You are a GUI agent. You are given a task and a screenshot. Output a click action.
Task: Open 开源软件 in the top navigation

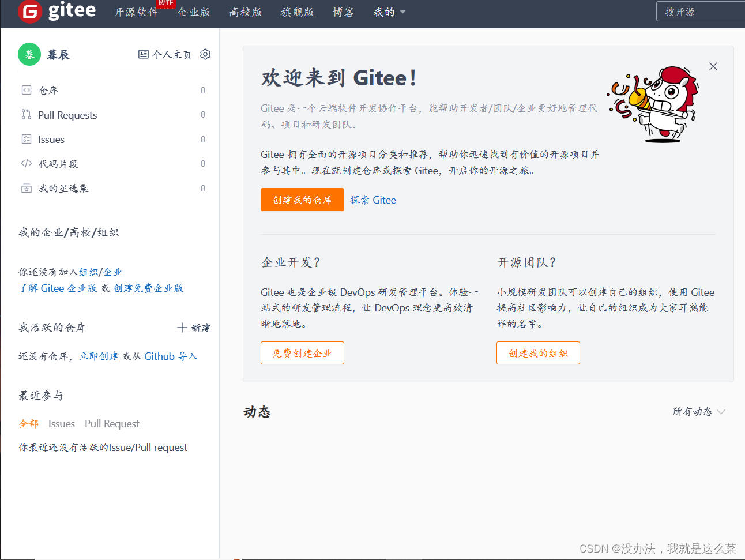tap(136, 12)
